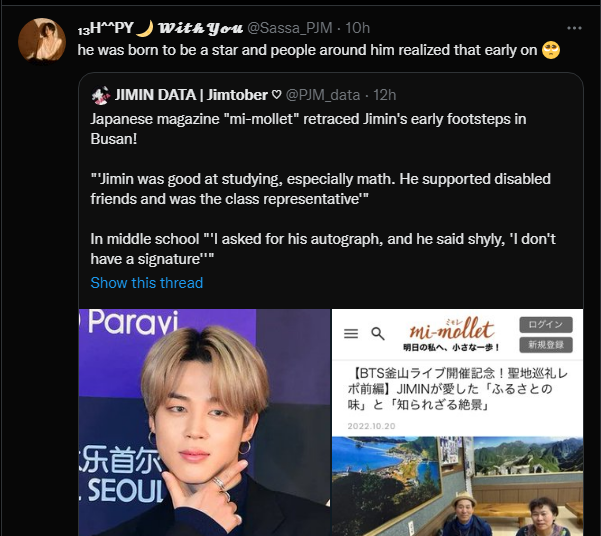
Task: Open the Show this thread link
Action: coord(147,283)
